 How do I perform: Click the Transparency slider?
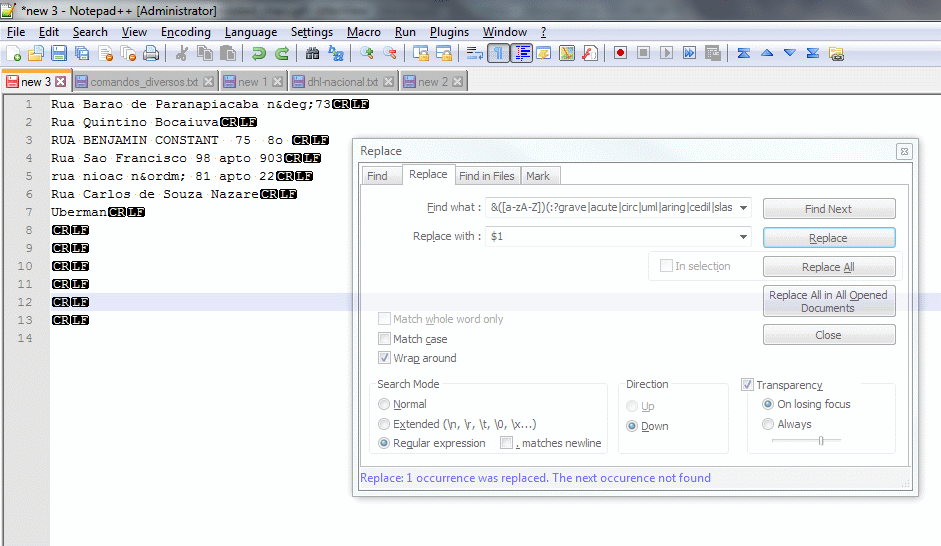click(821, 440)
